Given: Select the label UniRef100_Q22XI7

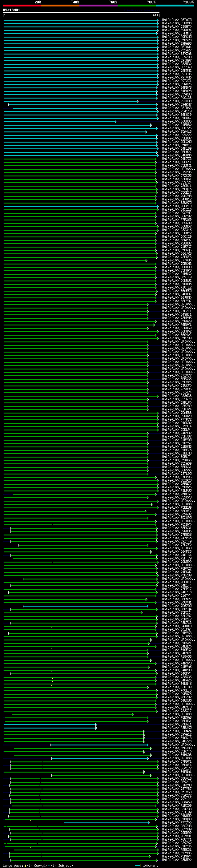Looking at the screenshot, I should tap(177, 711).
